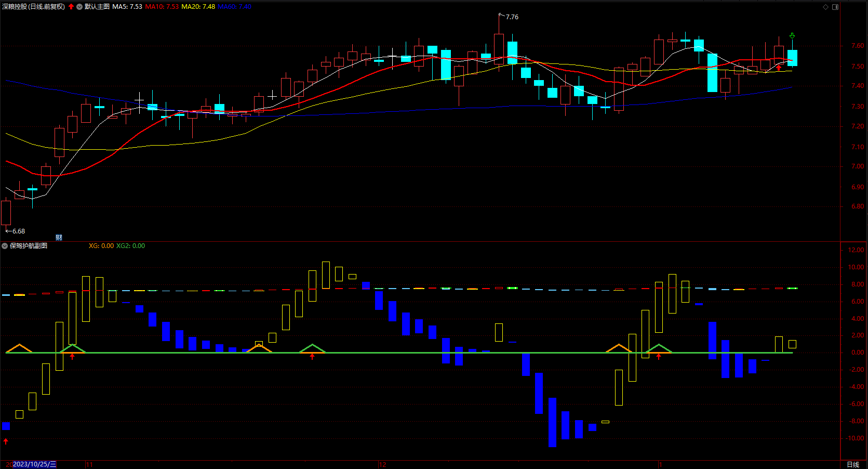Click the 7.00 price axis label
Image resolution: width=868 pixels, height=469 pixels.
(858, 166)
